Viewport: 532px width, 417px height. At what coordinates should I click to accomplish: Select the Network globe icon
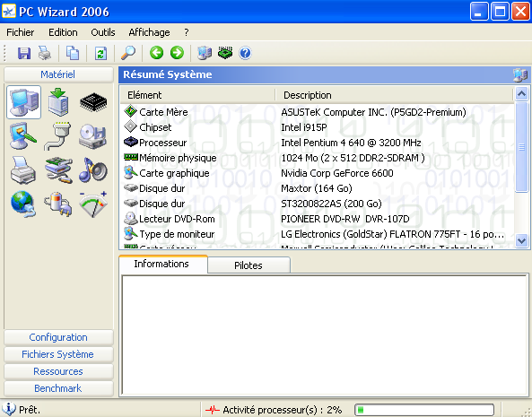23,204
